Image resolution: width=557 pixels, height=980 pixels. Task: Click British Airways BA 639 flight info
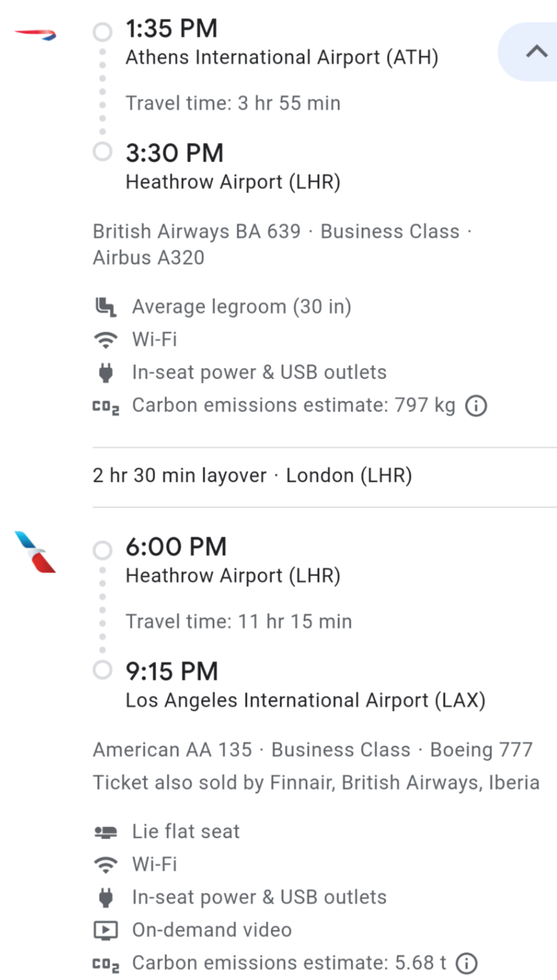tap(197, 232)
